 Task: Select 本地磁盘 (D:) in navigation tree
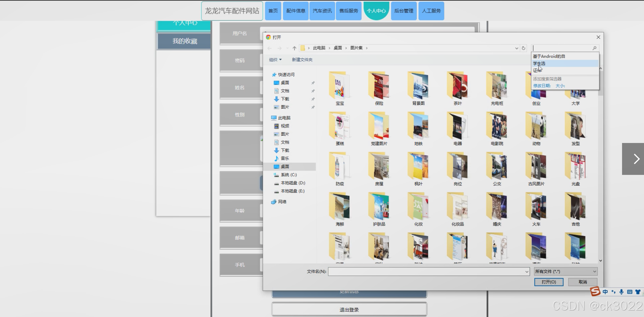point(292,183)
